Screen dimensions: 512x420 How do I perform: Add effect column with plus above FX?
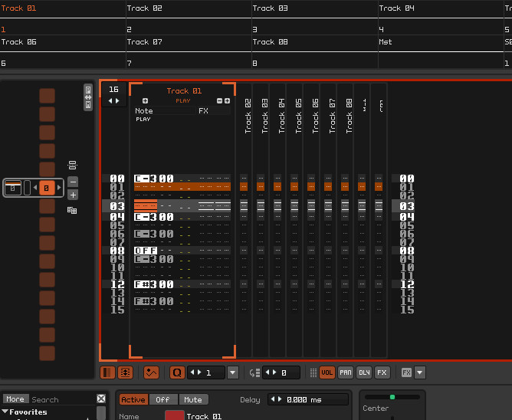227,101
